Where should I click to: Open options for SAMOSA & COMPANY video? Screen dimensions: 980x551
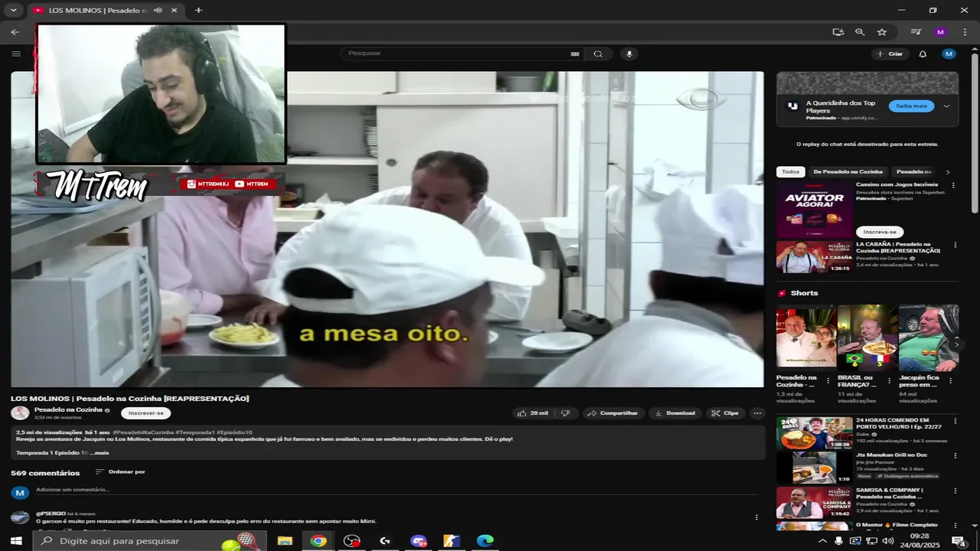(955, 491)
